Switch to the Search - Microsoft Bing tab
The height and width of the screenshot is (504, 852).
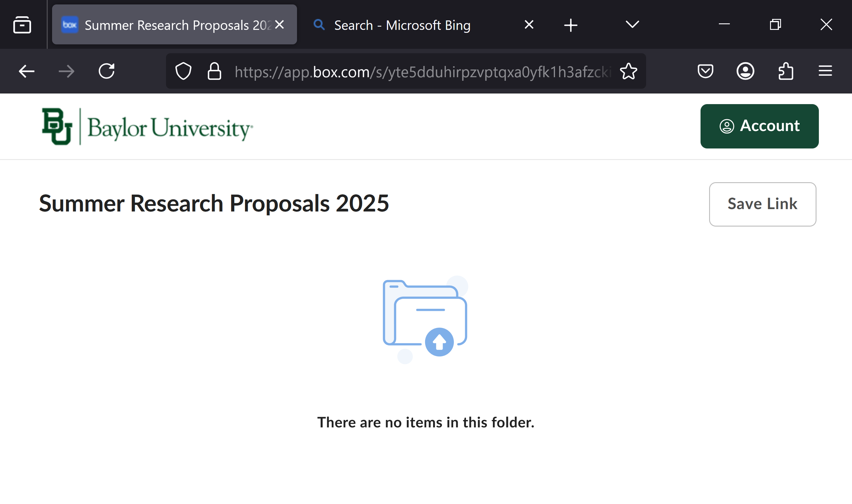point(402,25)
